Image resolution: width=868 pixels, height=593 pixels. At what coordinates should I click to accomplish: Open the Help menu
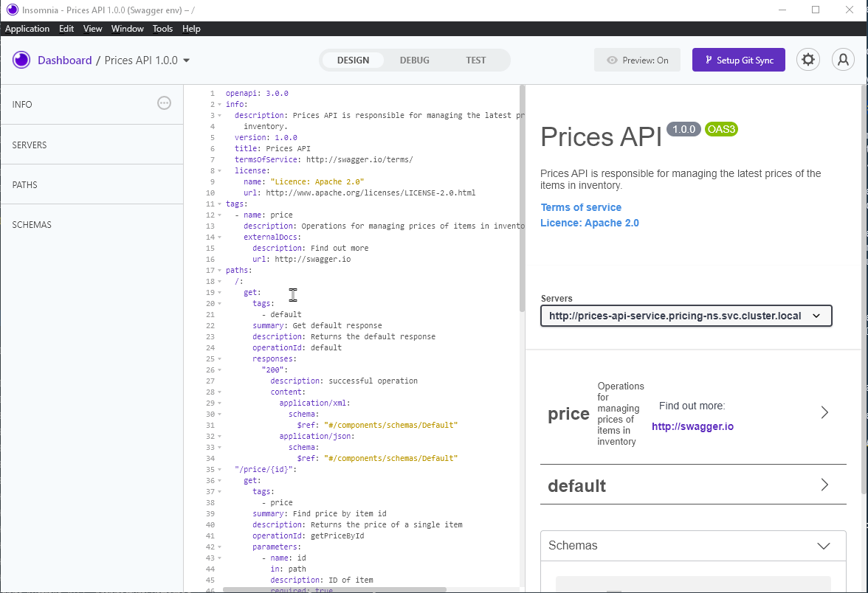[x=192, y=29]
